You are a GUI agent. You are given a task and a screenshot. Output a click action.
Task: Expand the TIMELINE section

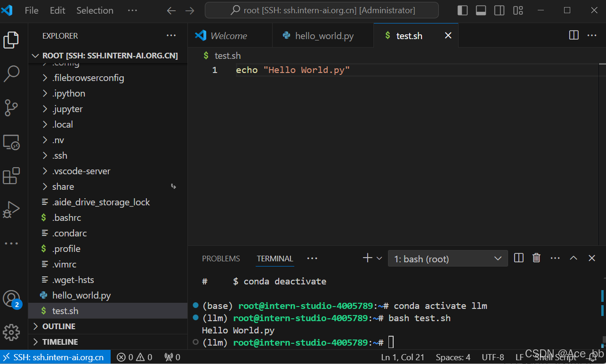(x=108, y=342)
